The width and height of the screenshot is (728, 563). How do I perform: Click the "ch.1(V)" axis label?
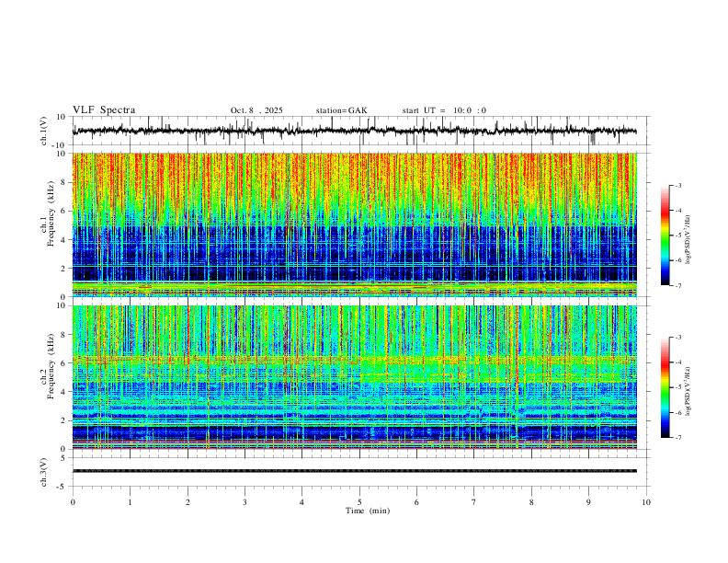click(x=44, y=131)
